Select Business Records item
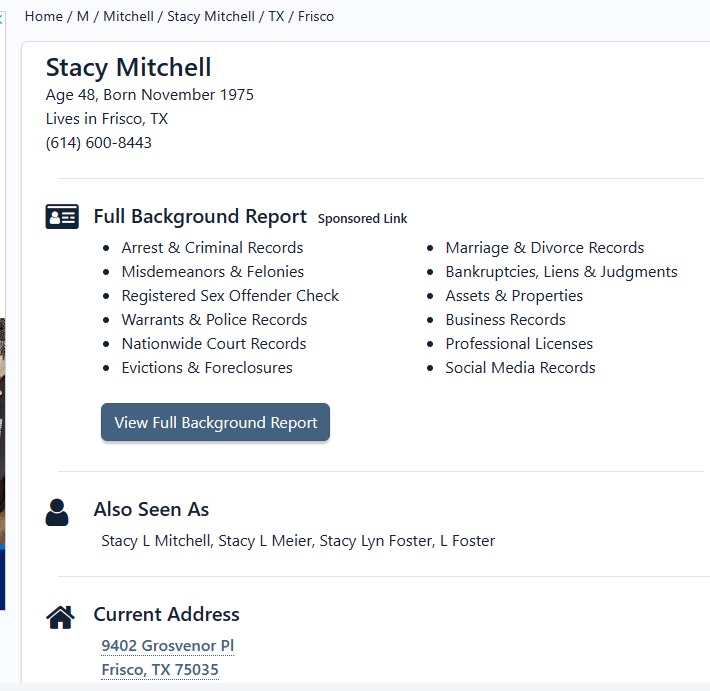 tap(505, 320)
